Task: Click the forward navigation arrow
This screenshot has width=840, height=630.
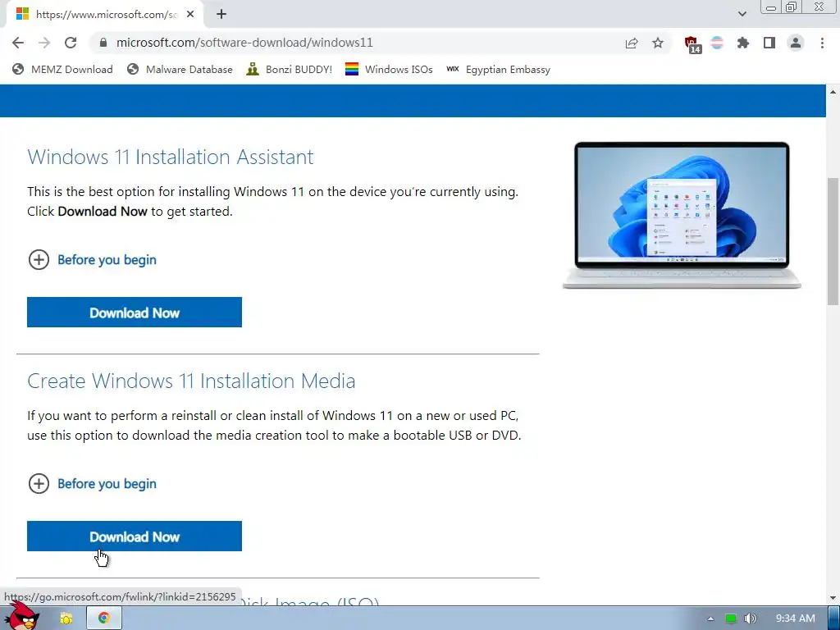Action: 44,43
